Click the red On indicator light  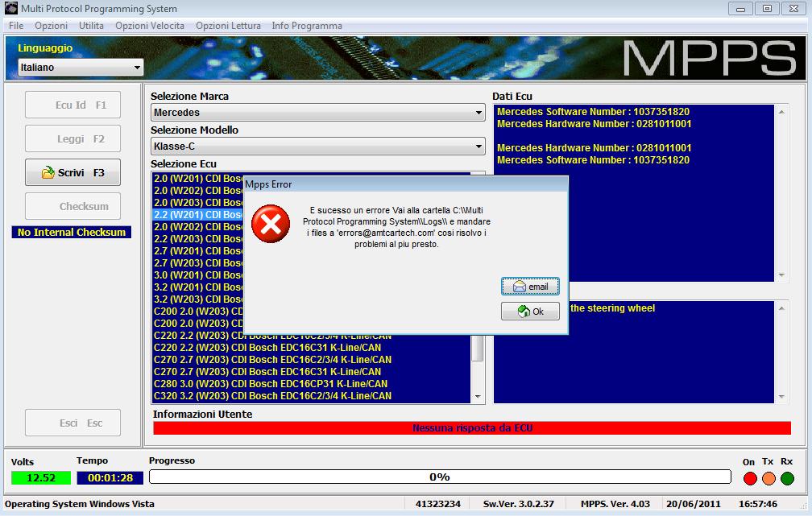750,478
